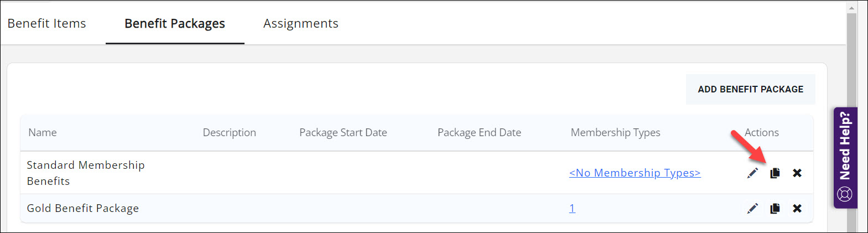Open the Assignments tab
This screenshot has width=868, height=233.
tap(301, 23)
